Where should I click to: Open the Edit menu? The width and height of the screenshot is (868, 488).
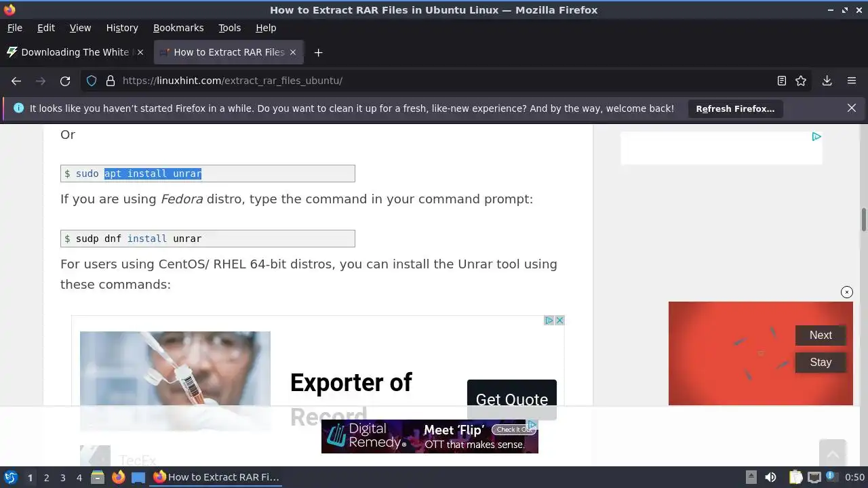46,28
